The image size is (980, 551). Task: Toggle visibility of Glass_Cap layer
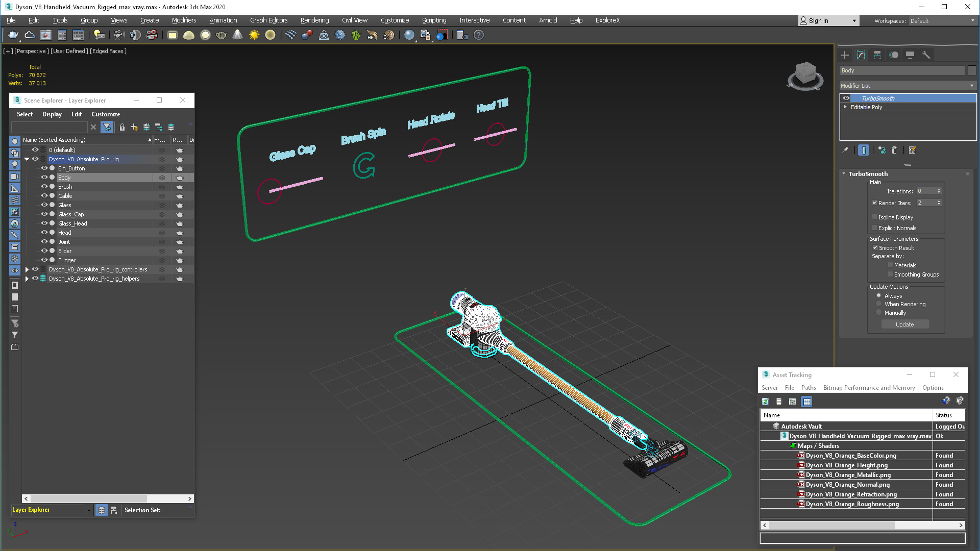pos(44,214)
